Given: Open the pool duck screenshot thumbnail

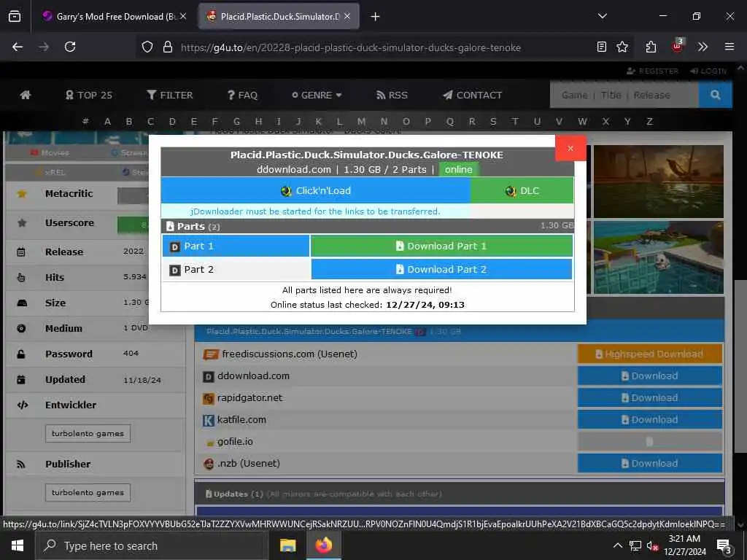Looking at the screenshot, I should [659, 257].
